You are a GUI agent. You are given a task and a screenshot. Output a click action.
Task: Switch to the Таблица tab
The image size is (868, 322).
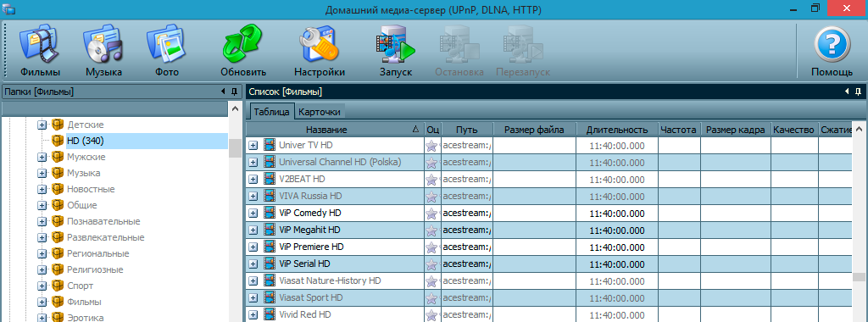[271, 111]
